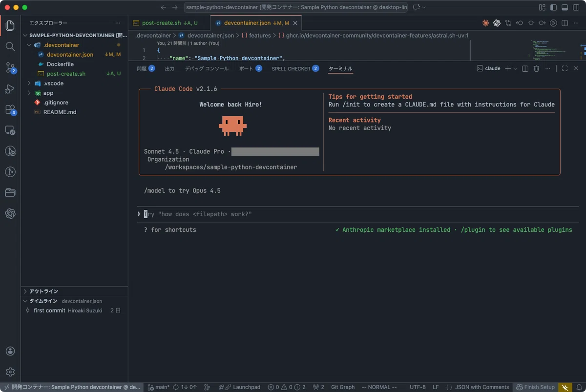Open Git Graph from status bar

343,387
